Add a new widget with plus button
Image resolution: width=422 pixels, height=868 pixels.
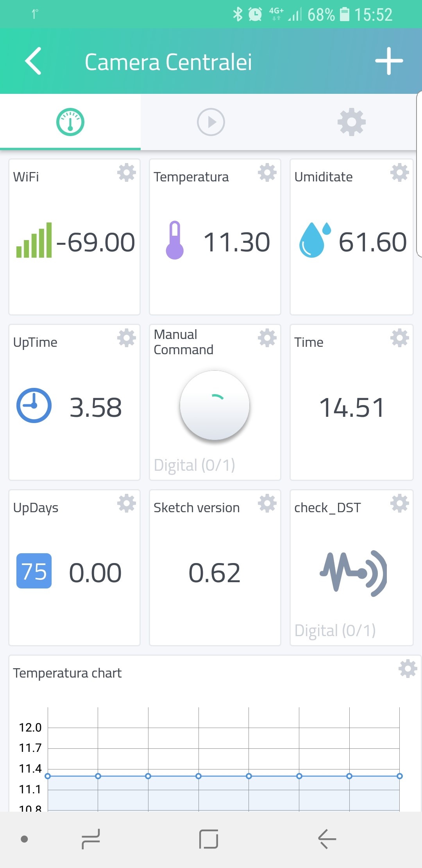pyautogui.click(x=389, y=61)
